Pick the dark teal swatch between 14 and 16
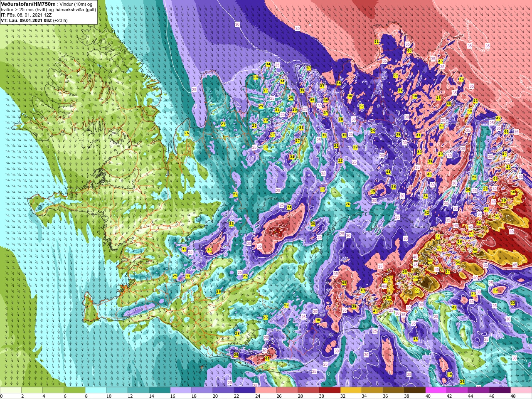532x399 pixels. tap(159, 390)
